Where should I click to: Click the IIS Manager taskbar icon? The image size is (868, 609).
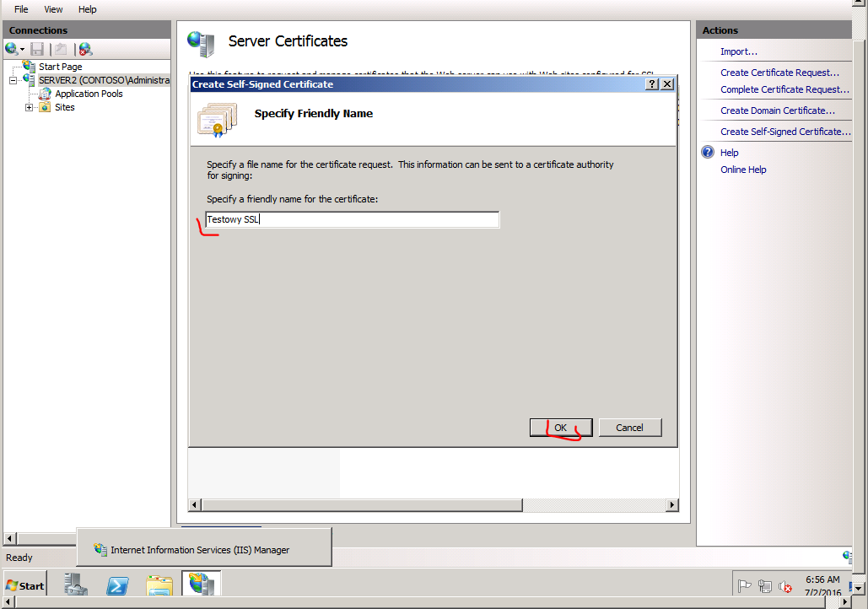(x=201, y=584)
